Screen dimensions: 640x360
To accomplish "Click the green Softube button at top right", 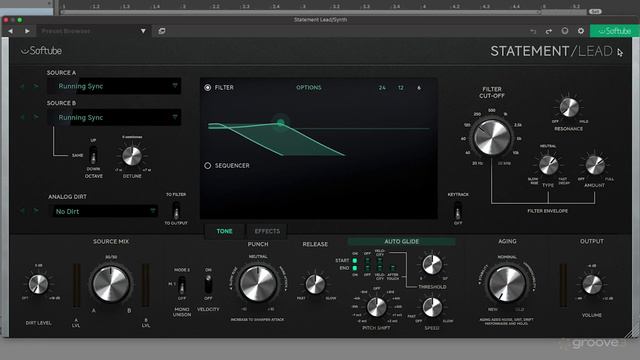I will click(614, 31).
